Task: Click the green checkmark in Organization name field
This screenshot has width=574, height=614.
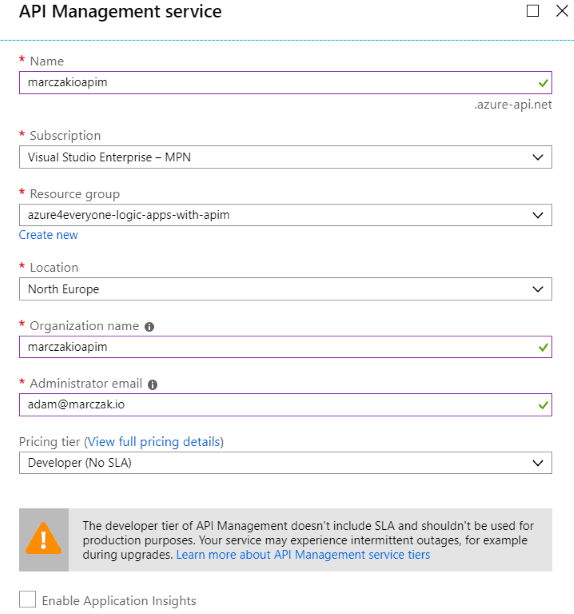Action: click(x=543, y=347)
